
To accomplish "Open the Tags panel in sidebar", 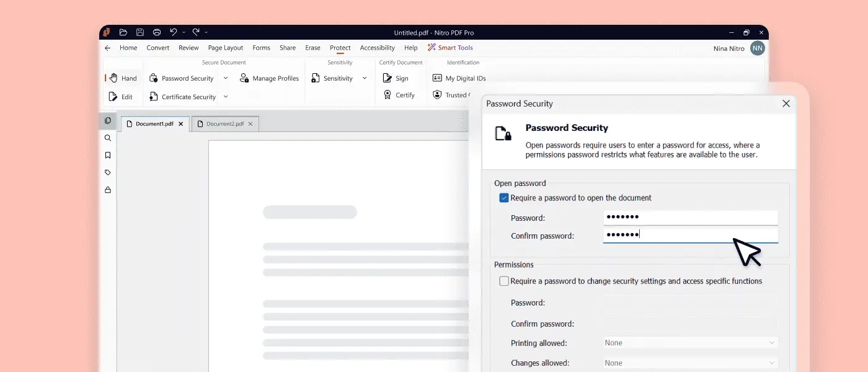I will (108, 172).
